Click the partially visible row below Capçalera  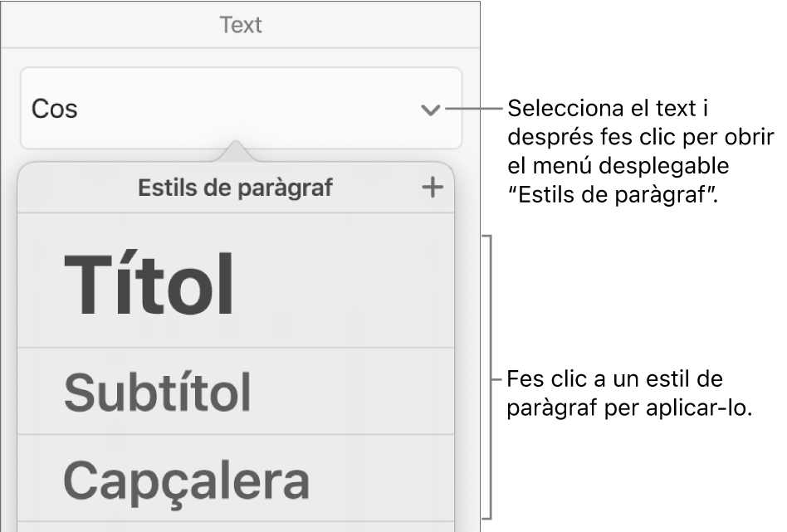[237, 526]
